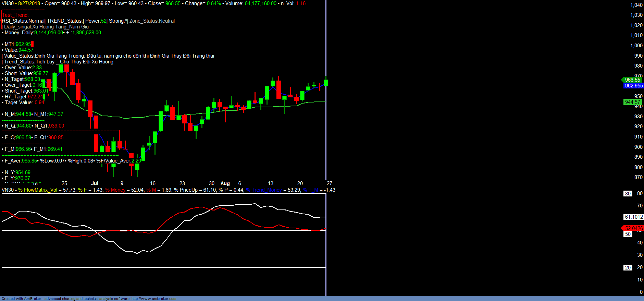Click the green 944.57 value tag

(x=632, y=102)
